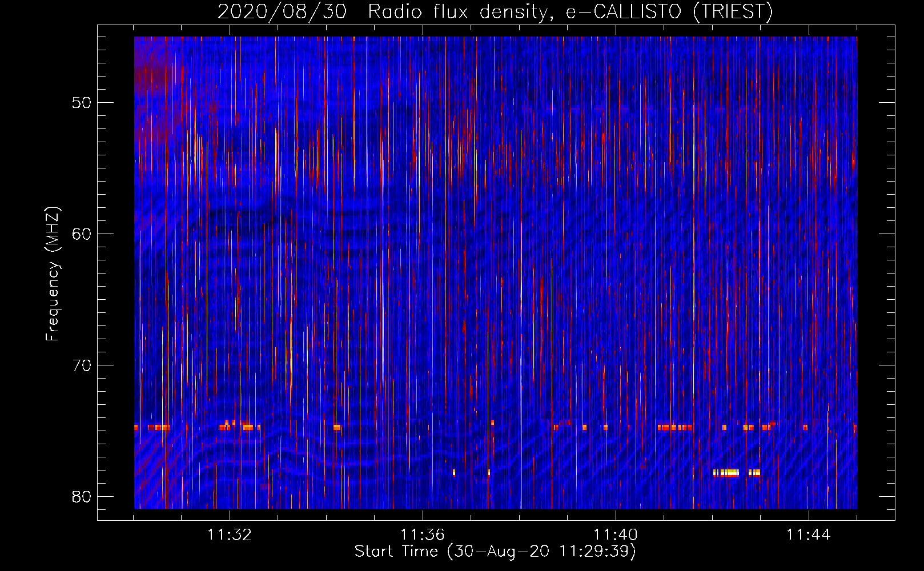The width and height of the screenshot is (924, 571).
Task: Click the 11:44 time tick label
Action: click(809, 535)
